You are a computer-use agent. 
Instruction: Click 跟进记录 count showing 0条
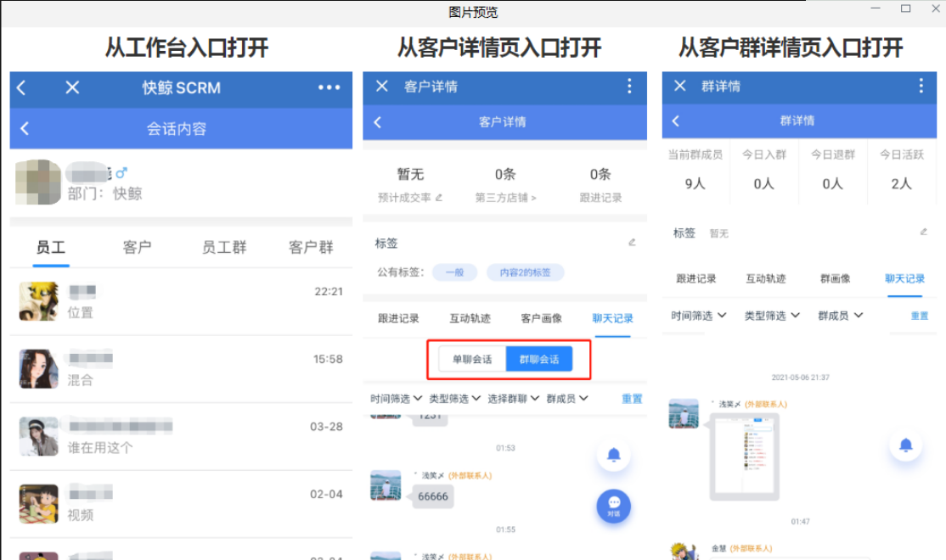600,174
